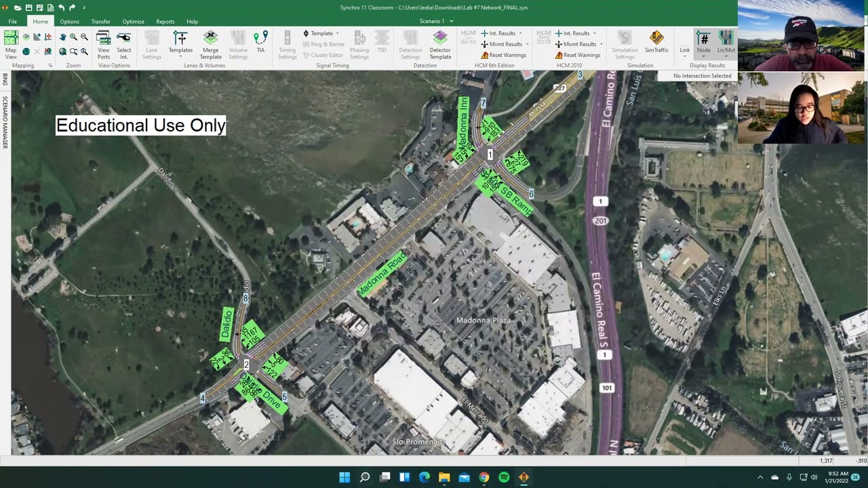Click node 8 on Dalidio
Image resolution: width=868 pixels, height=488 pixels.
(245, 298)
